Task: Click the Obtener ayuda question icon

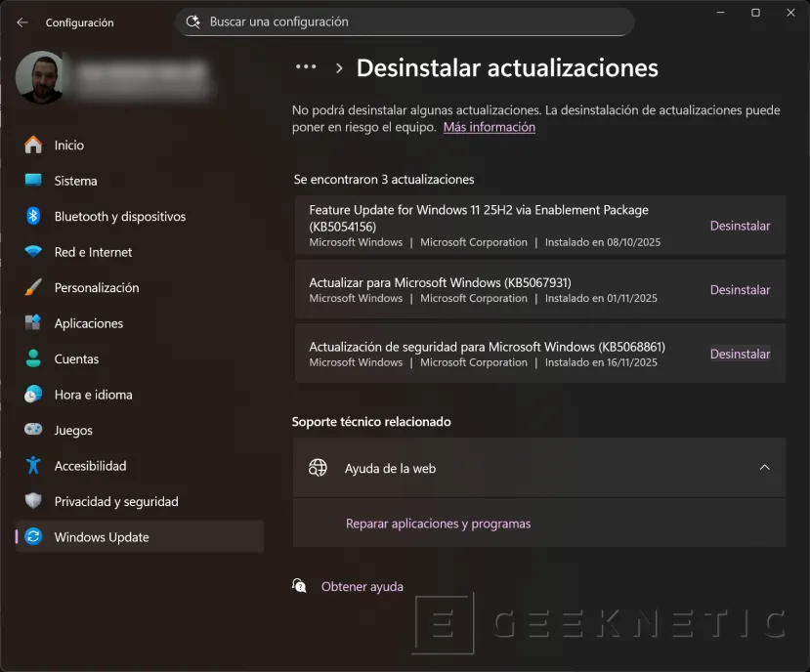Action: 299,585
